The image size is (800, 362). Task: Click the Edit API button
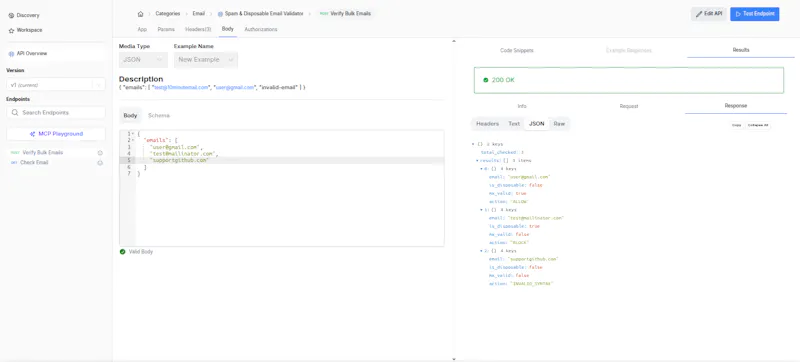tap(709, 14)
